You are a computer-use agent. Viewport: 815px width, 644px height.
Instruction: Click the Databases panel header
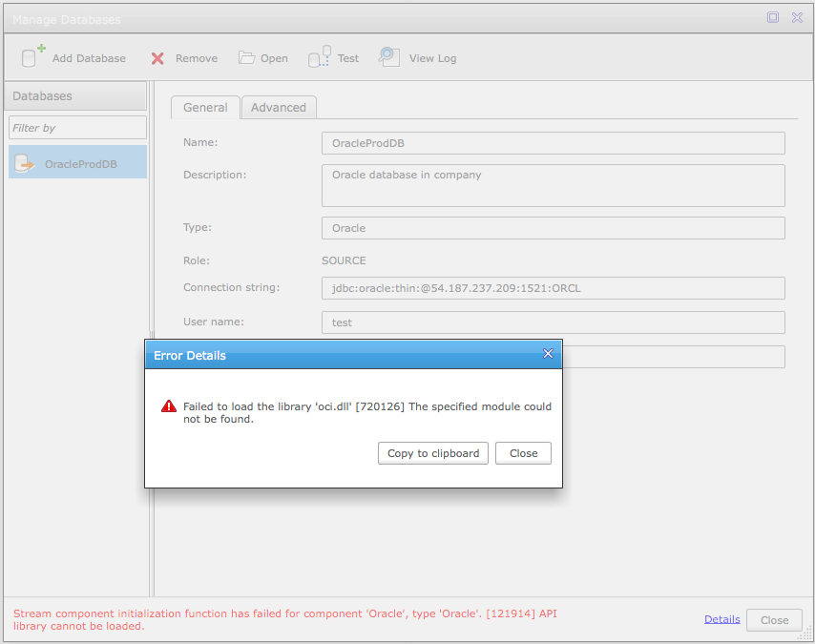pos(75,96)
